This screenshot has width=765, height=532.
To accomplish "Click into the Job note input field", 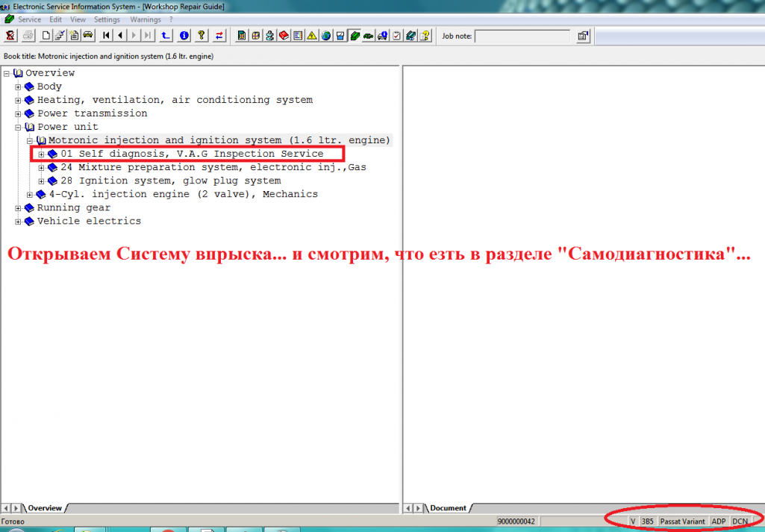I will [522, 35].
